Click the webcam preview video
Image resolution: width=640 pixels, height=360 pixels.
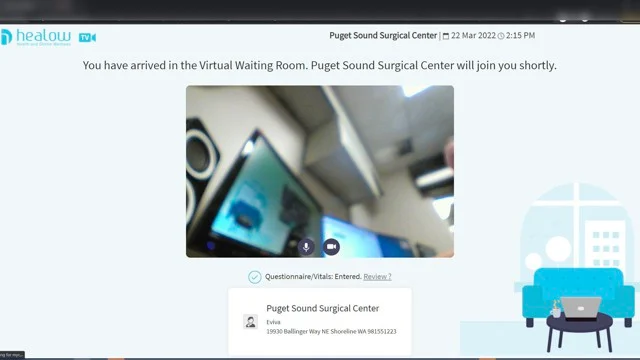click(320, 171)
